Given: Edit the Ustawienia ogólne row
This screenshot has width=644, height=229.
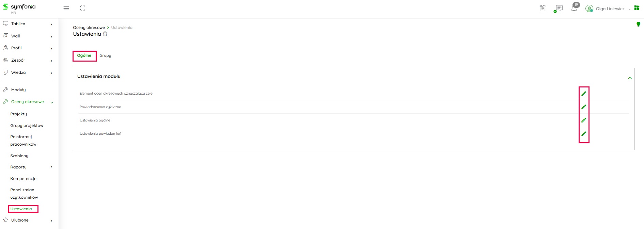Looking at the screenshot, I should tap(584, 120).
